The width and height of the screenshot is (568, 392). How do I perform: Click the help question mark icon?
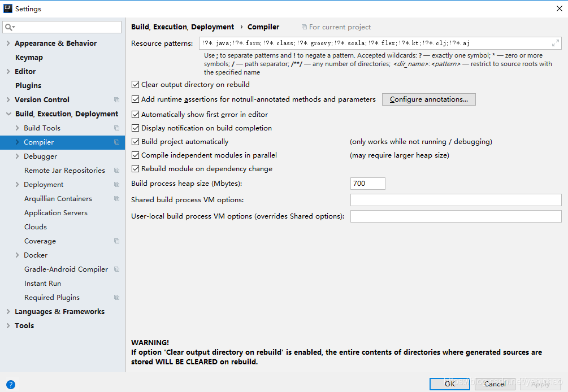coord(11,385)
